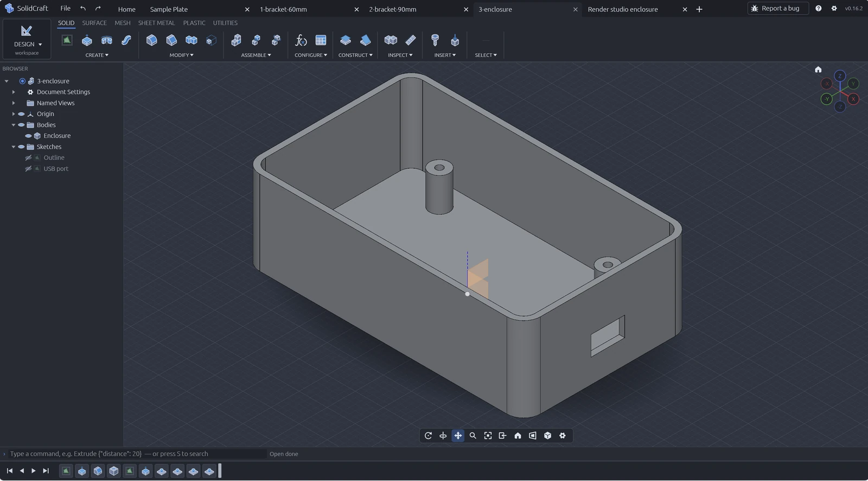This screenshot has height=481, width=868.
Task: Open the MODIFY dropdown menu
Action: click(x=181, y=55)
